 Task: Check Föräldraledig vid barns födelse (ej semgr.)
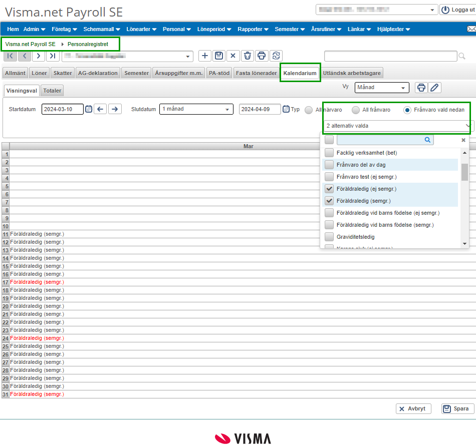coord(329,213)
